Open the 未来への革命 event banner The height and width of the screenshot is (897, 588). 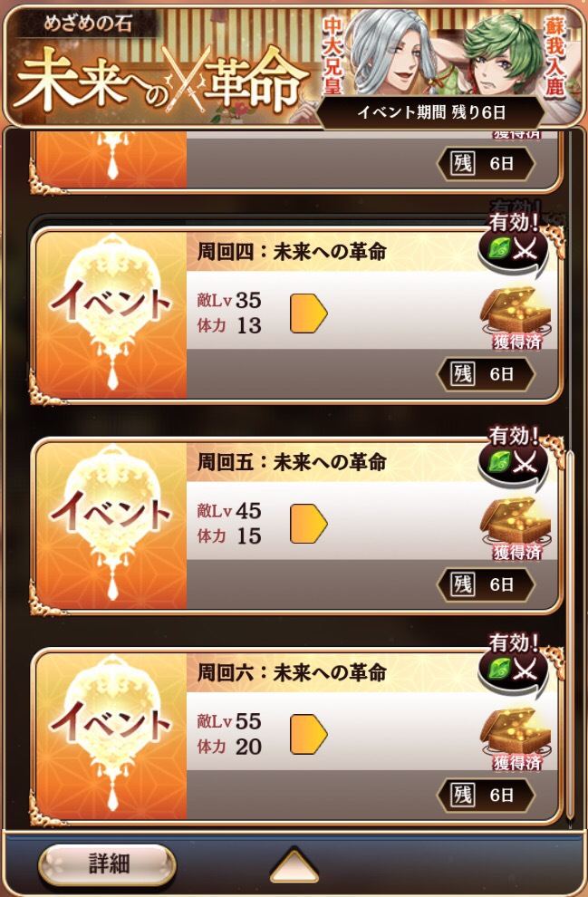pyautogui.click(x=294, y=64)
